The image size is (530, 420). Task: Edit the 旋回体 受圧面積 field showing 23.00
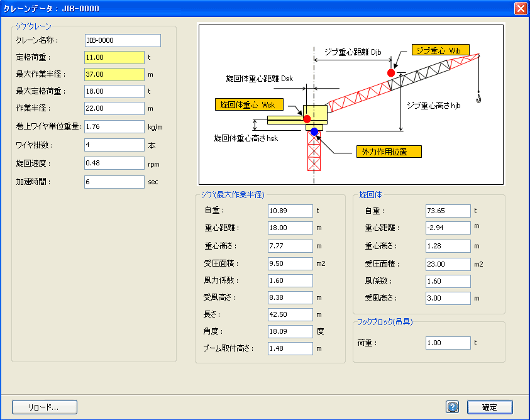tap(448, 264)
